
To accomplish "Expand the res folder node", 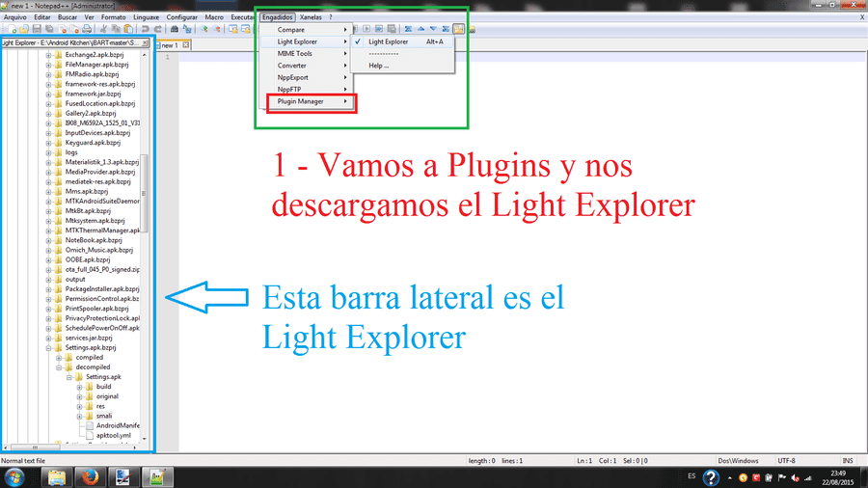I will (x=79, y=407).
